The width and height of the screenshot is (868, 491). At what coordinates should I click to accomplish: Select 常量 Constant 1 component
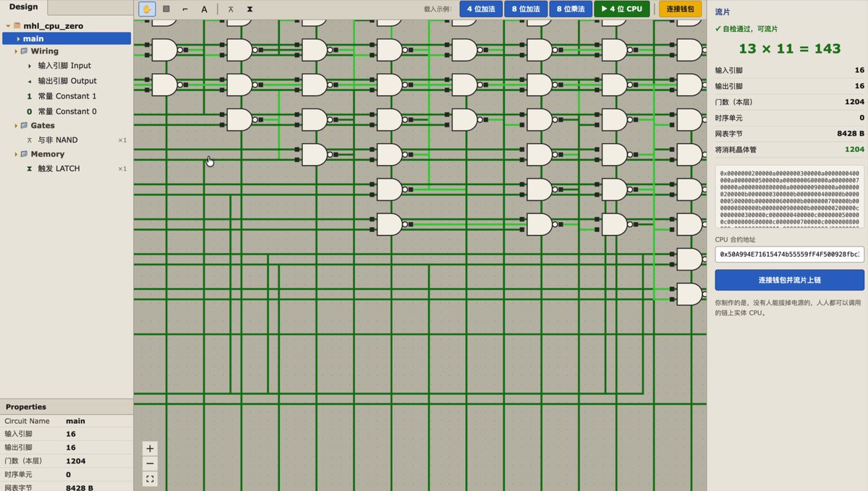(67, 96)
